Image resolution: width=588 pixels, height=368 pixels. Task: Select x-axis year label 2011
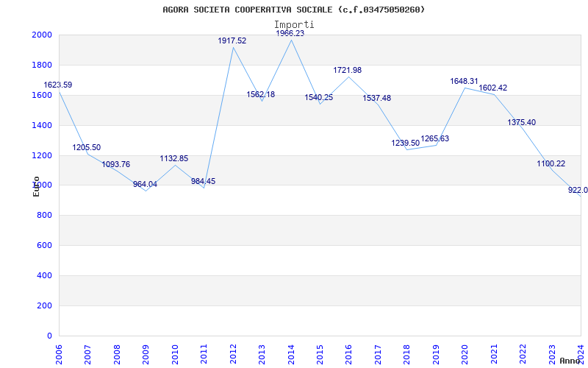tap(204, 355)
